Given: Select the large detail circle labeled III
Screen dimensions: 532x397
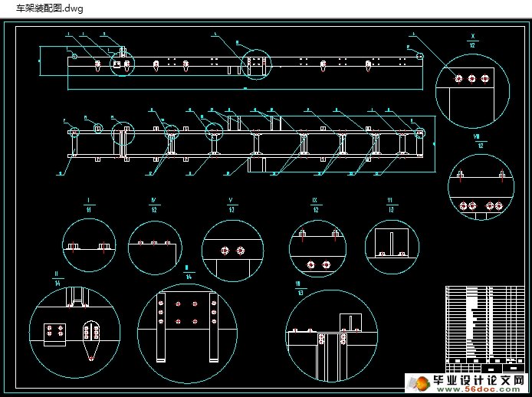Looking at the screenshot, I should [187, 333].
